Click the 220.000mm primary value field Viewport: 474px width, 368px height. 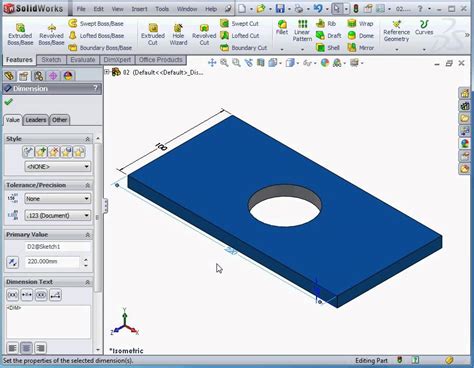(x=53, y=262)
